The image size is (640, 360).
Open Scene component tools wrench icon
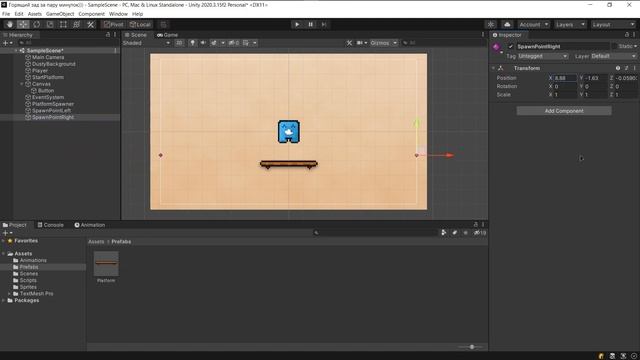(x=349, y=43)
